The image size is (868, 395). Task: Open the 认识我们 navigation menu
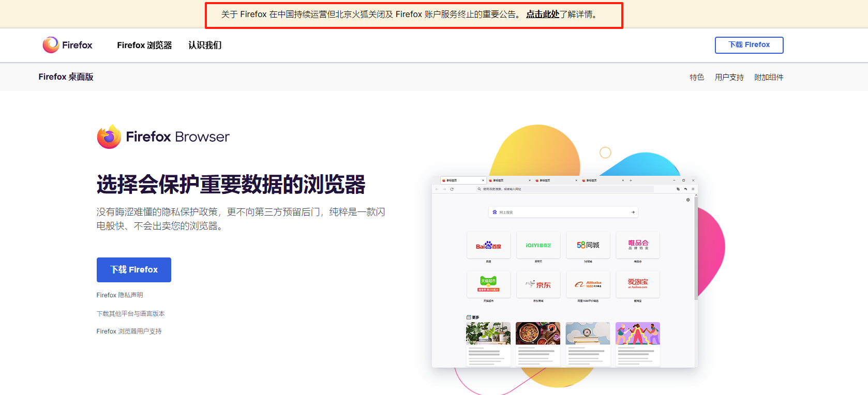pyautogui.click(x=205, y=45)
